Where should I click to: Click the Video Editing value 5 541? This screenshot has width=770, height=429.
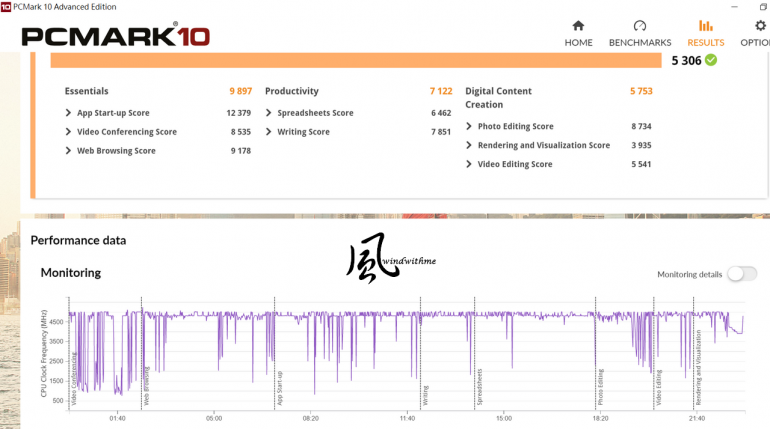coord(641,164)
